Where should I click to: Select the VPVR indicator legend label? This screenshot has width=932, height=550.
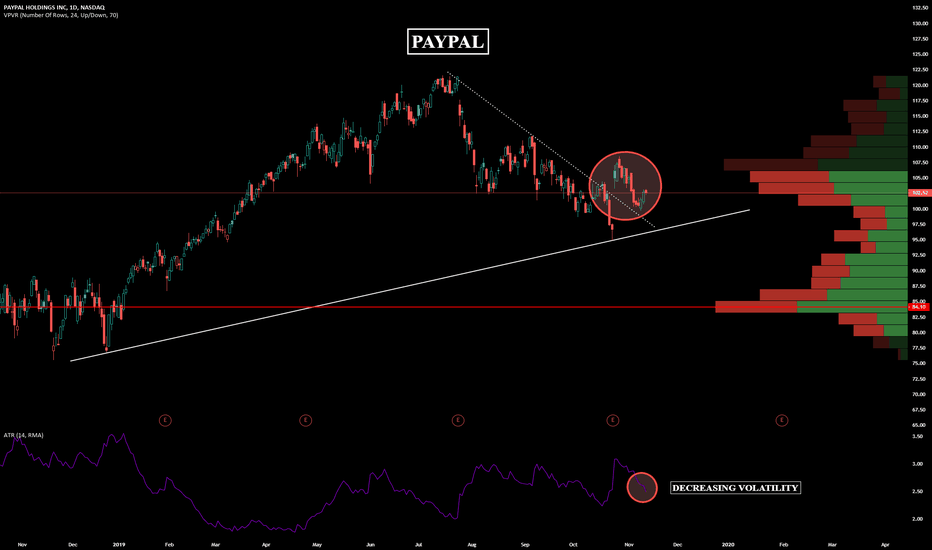(x=61, y=15)
